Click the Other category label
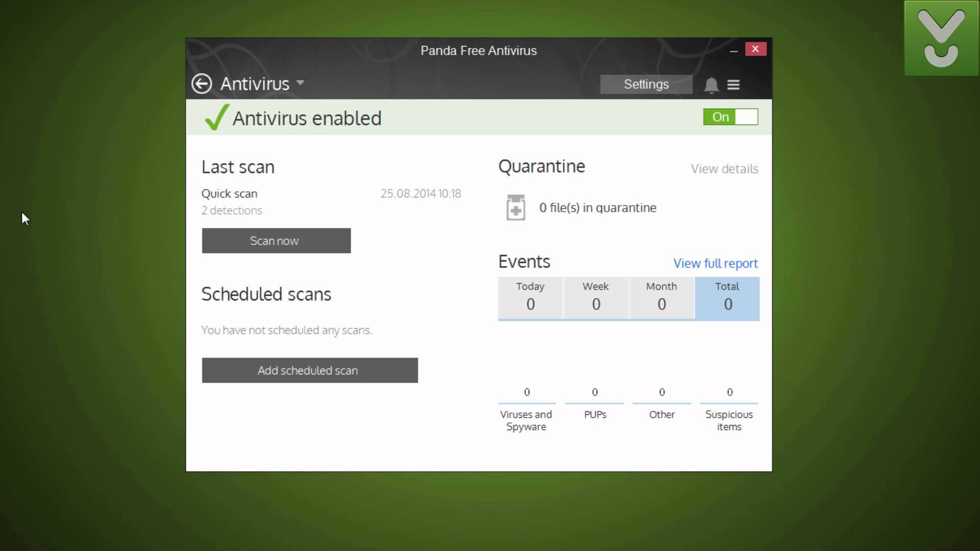This screenshot has height=551, width=980. pos(662,415)
